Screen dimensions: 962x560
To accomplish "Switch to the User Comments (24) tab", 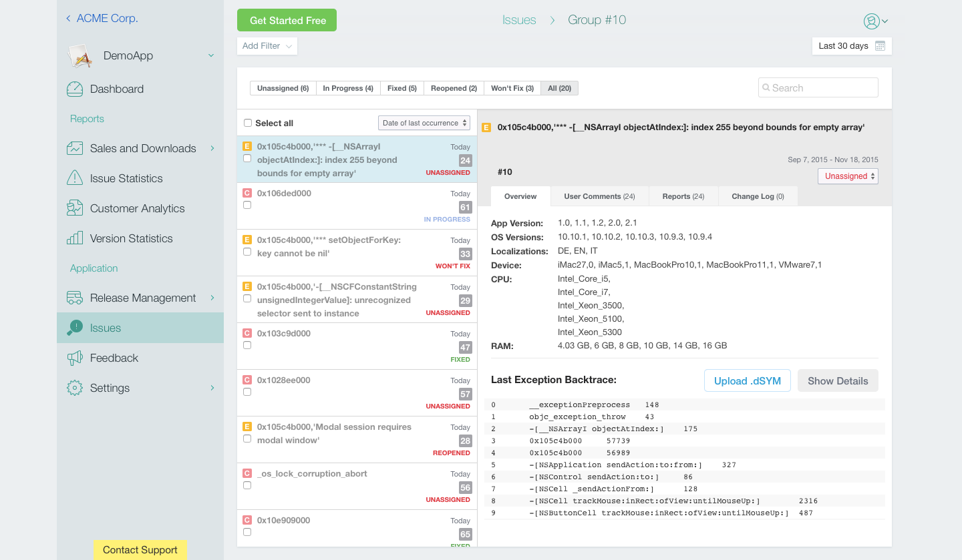I will 600,196.
